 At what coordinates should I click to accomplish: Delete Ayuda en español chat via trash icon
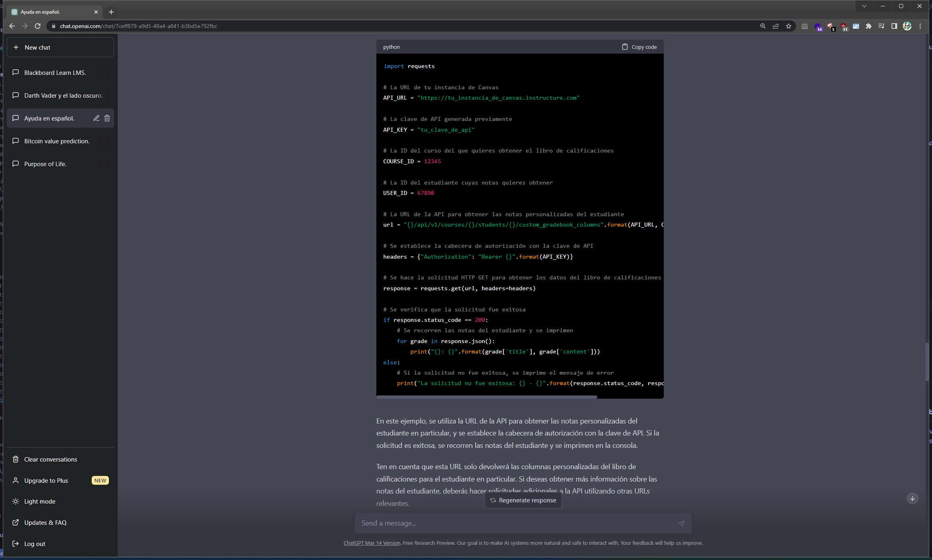(x=107, y=118)
